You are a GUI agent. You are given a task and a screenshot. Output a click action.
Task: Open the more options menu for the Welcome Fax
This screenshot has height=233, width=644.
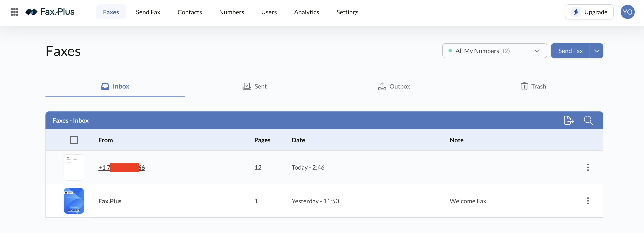588,201
